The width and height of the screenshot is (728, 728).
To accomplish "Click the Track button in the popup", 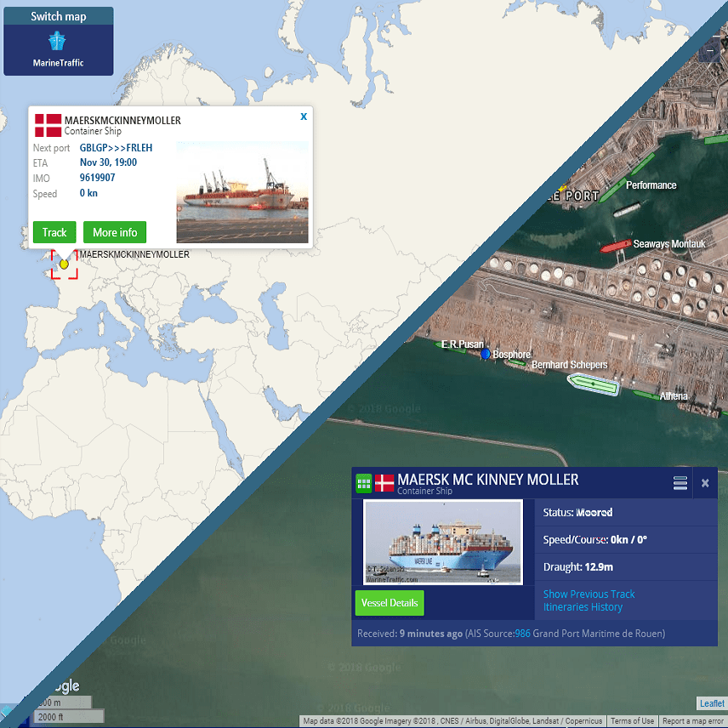I will [54, 232].
